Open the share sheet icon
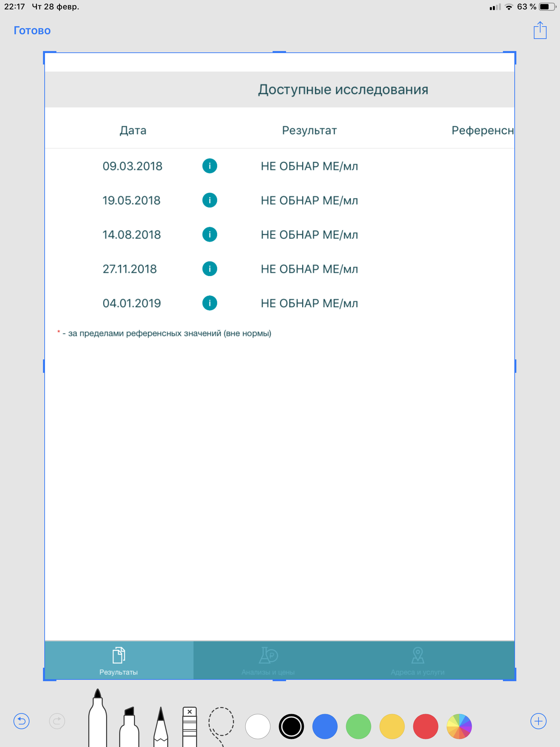 [540, 30]
